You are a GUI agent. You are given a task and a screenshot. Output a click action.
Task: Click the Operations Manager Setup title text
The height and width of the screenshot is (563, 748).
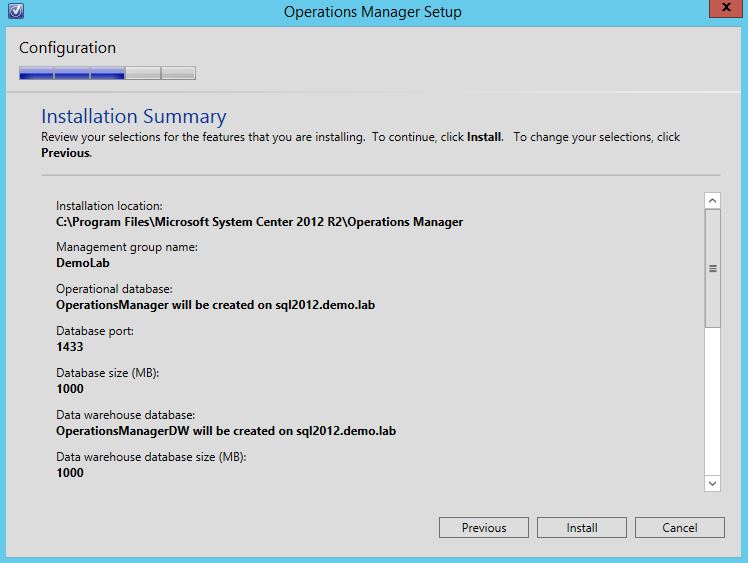pos(372,12)
